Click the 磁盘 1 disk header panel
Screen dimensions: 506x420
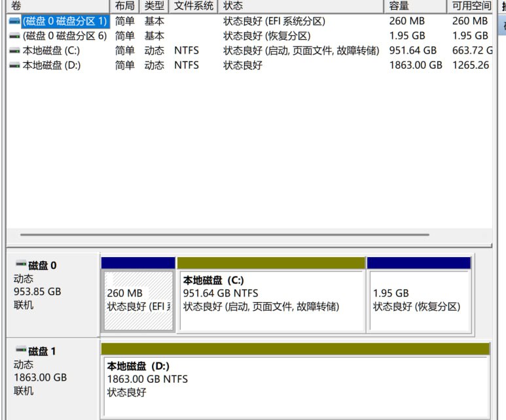tap(53, 379)
